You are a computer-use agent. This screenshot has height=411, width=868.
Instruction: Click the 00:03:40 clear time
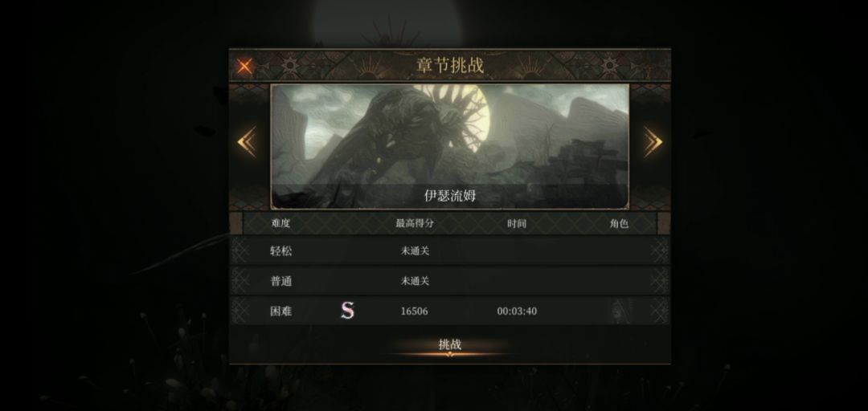(517, 311)
